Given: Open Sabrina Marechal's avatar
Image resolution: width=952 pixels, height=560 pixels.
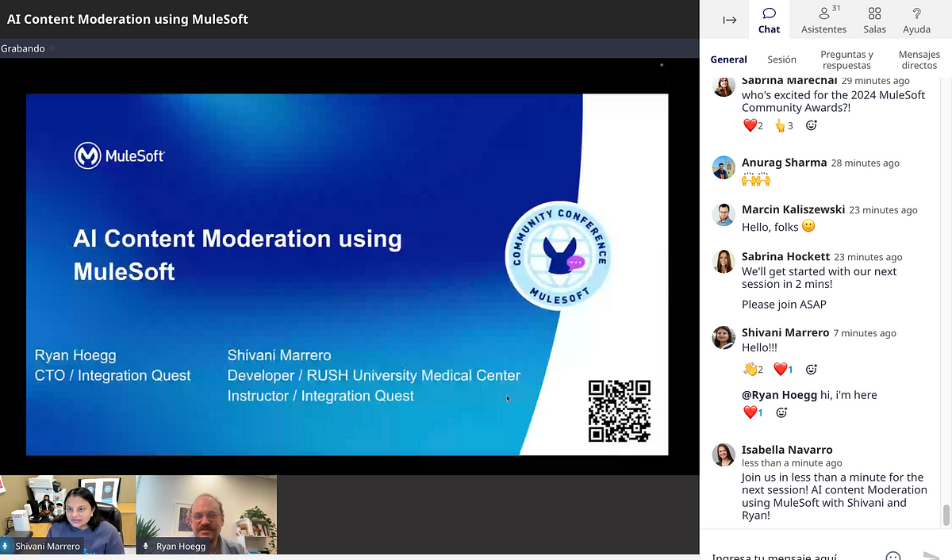Looking at the screenshot, I should 724,85.
